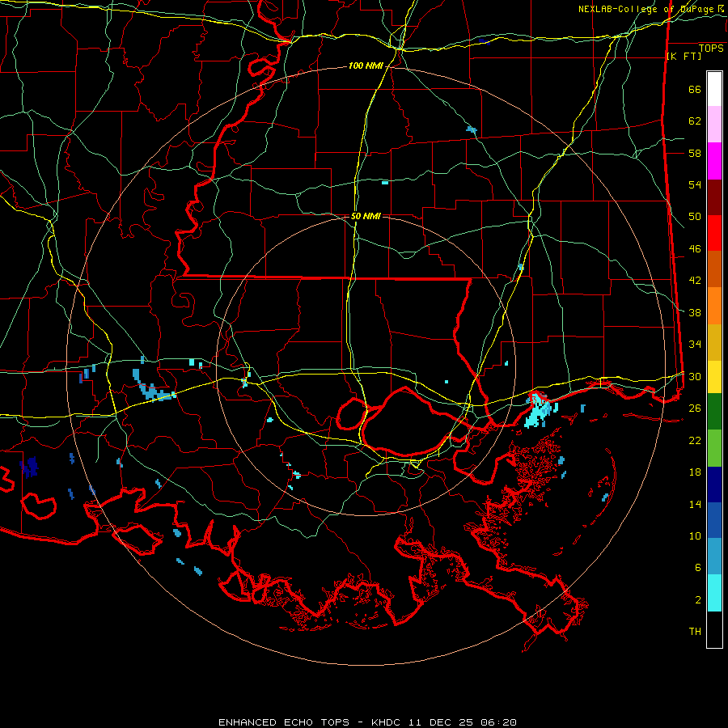Click the "06:20" timestamp
This screenshot has height=728, width=728.
tap(499, 722)
